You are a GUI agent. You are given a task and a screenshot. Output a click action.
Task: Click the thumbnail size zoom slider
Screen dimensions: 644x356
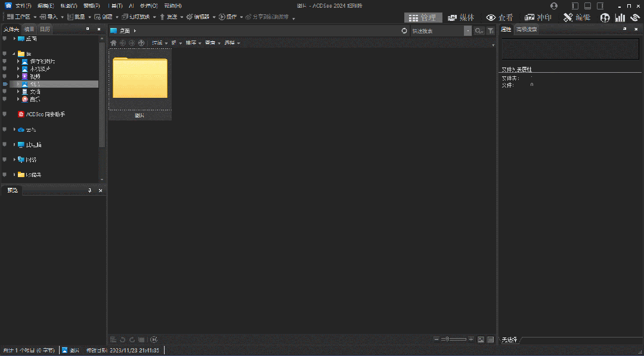click(x=454, y=339)
